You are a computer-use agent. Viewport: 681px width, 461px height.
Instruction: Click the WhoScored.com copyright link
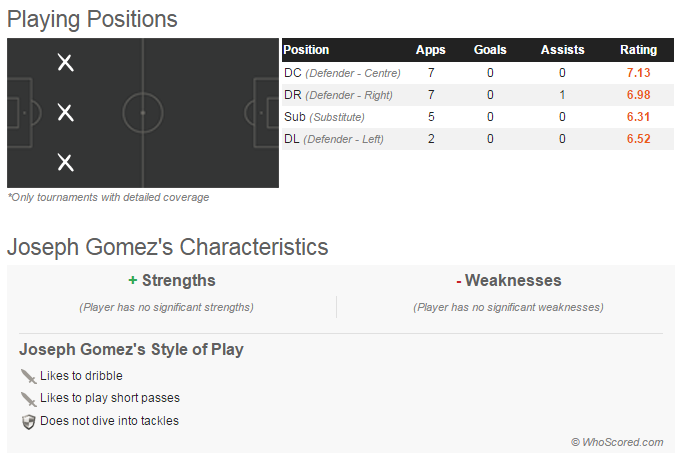(x=617, y=442)
